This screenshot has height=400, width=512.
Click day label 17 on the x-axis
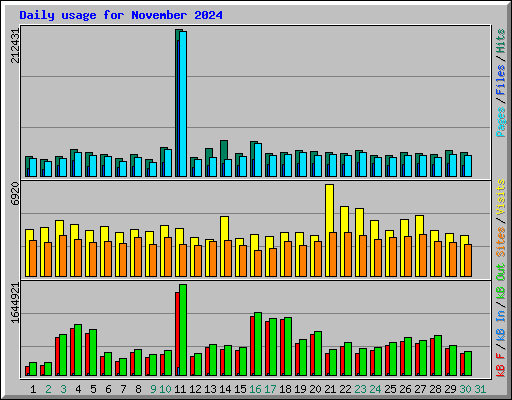pyautogui.click(x=270, y=389)
